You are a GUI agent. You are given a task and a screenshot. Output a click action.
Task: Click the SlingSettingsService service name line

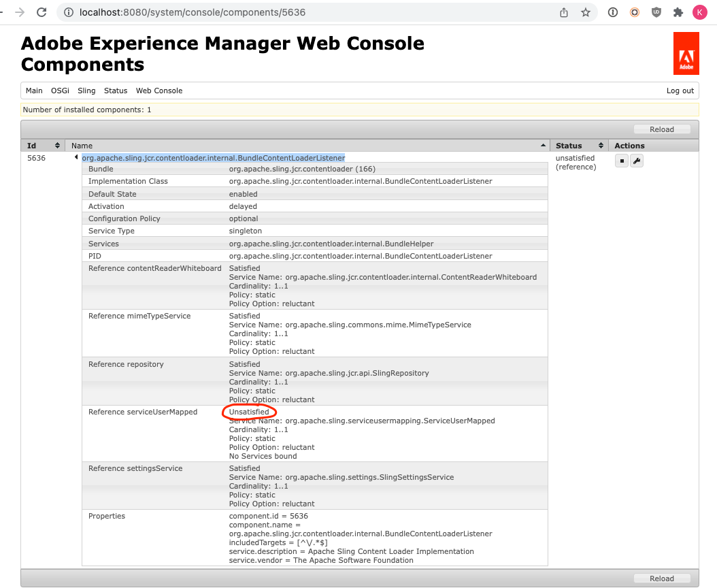tap(341, 477)
